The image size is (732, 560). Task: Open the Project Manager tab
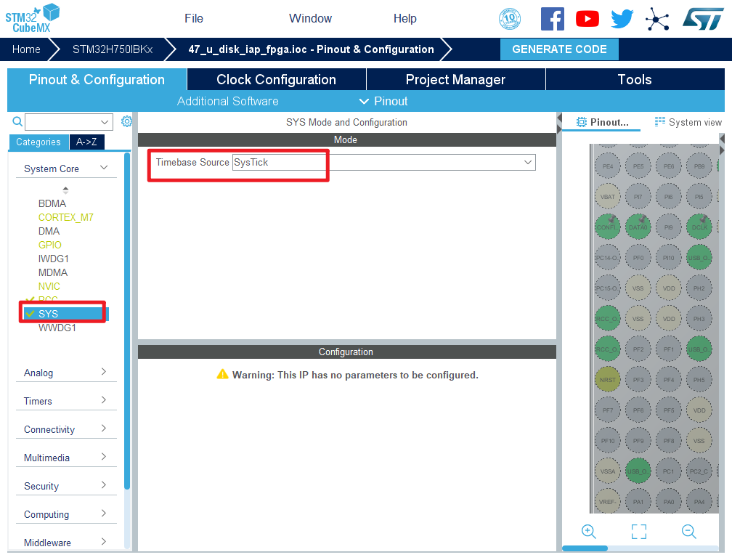(455, 80)
